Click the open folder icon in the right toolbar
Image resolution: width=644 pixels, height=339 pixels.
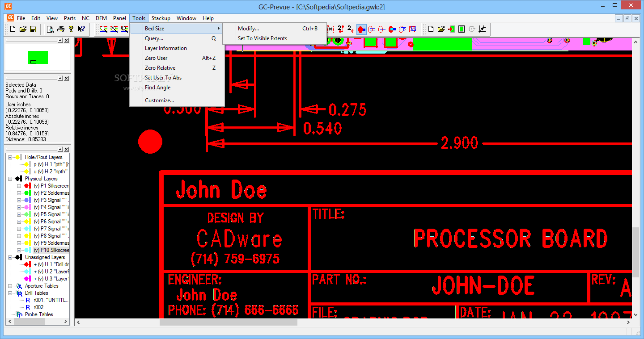(x=441, y=29)
